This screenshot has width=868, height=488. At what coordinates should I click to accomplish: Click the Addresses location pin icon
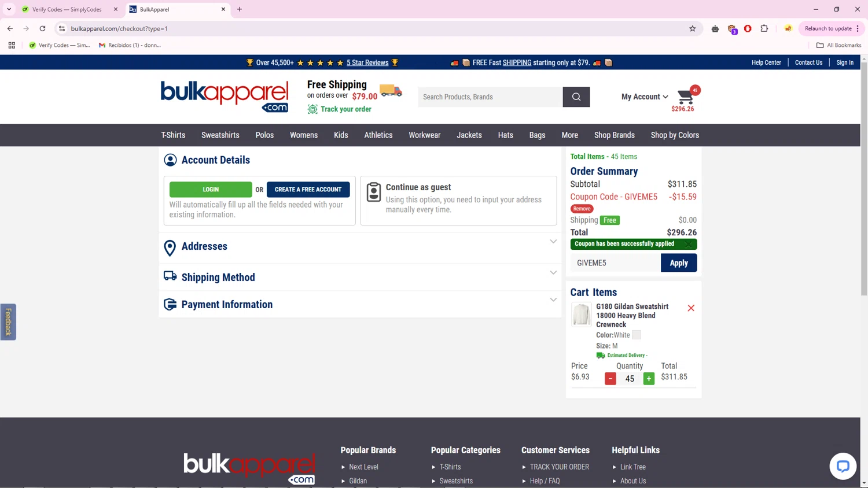pos(170,248)
